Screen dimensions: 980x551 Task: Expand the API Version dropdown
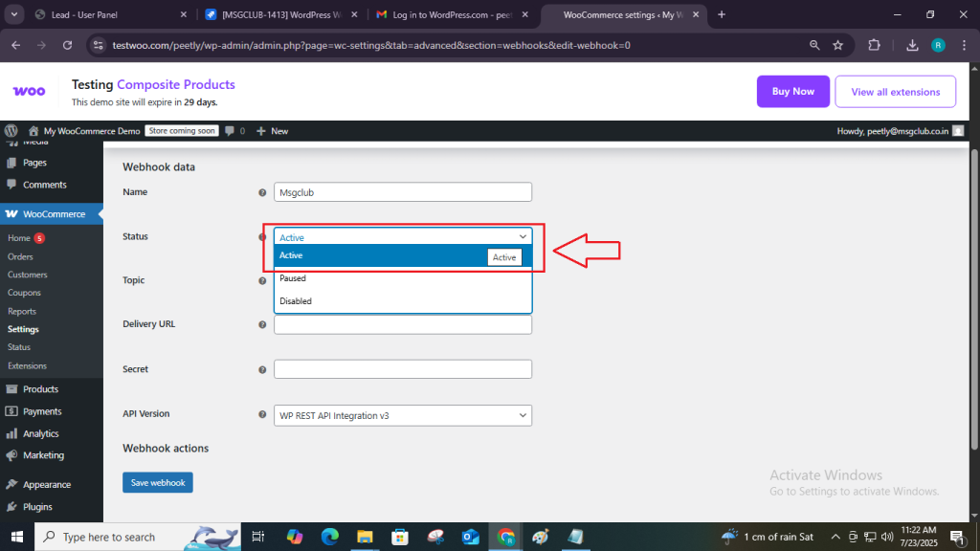click(403, 415)
